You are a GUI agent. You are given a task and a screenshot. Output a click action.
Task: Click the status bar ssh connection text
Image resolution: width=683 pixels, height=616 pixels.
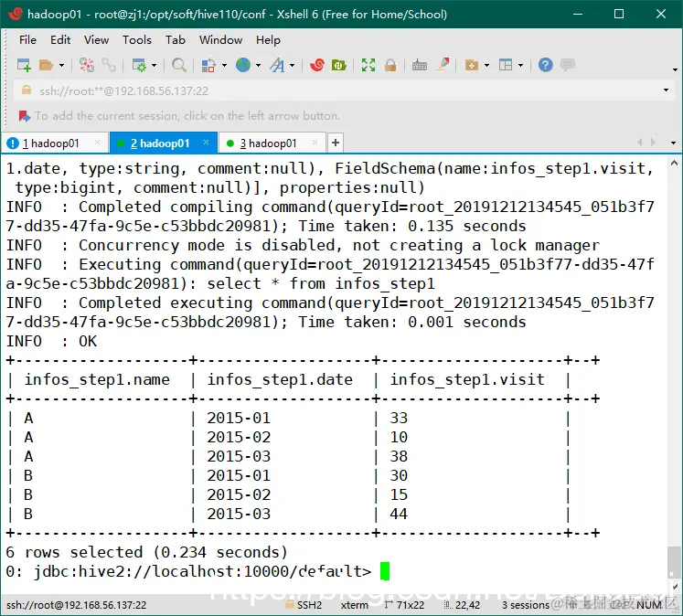click(76, 605)
